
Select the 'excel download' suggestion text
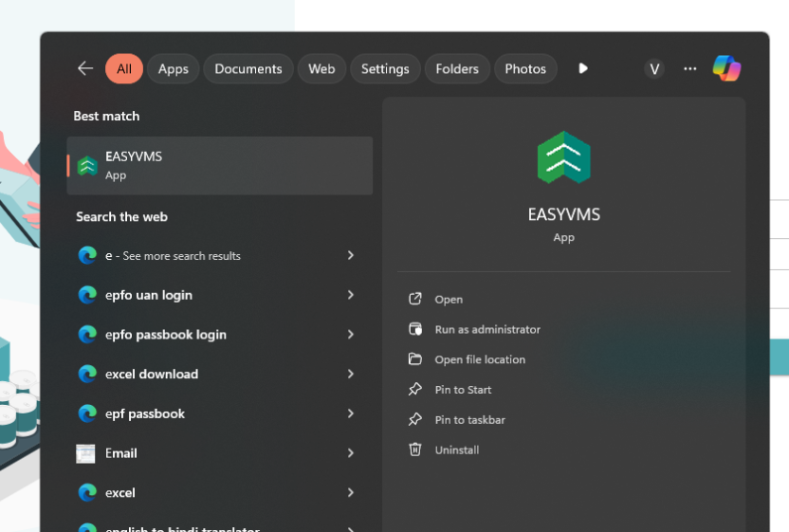click(152, 374)
